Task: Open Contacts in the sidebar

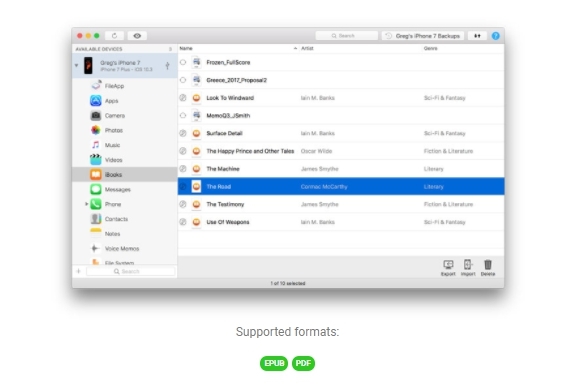Action: (124, 219)
